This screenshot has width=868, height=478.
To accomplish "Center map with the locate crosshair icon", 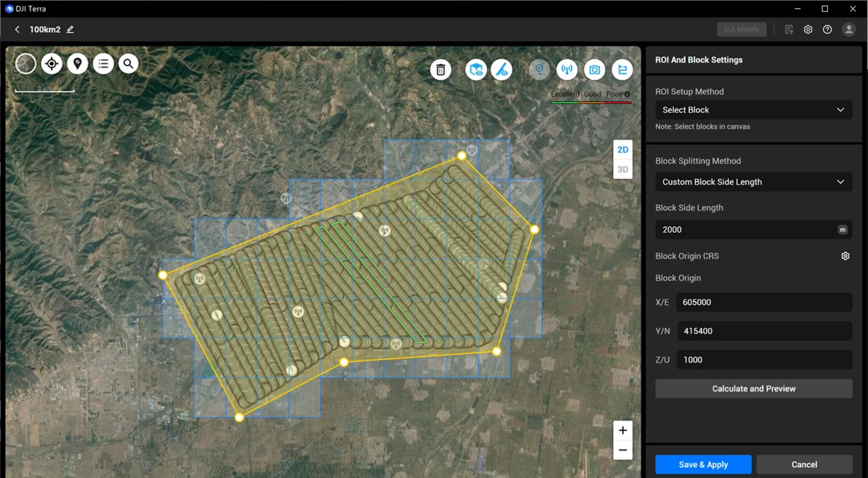I will (52, 64).
